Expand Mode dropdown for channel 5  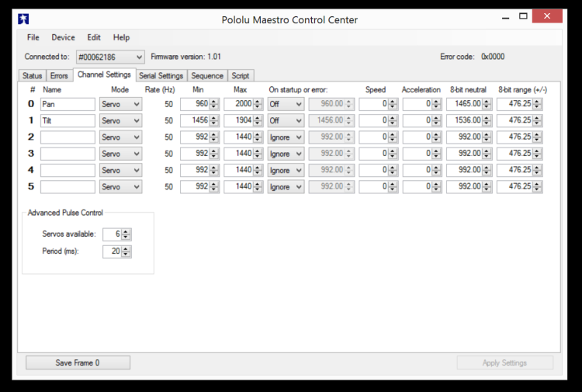[120, 187]
